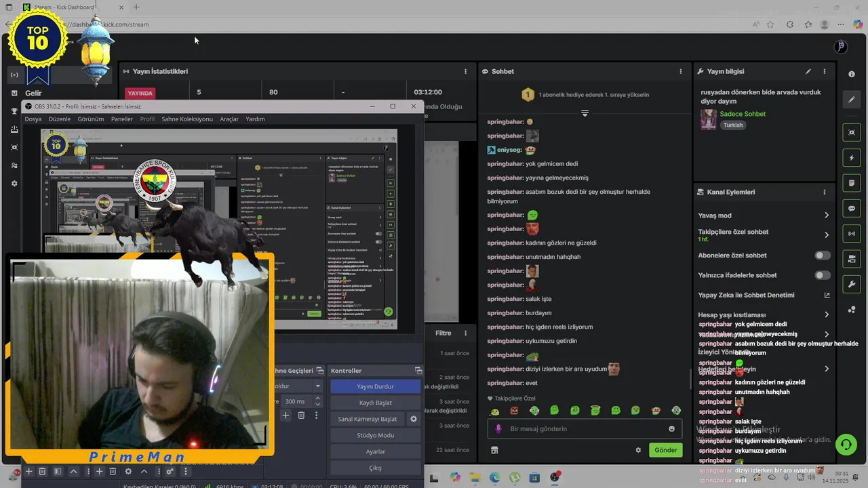Click the trophy icon in Kick left sidebar
The width and height of the screenshot is (868, 488).
14,111
